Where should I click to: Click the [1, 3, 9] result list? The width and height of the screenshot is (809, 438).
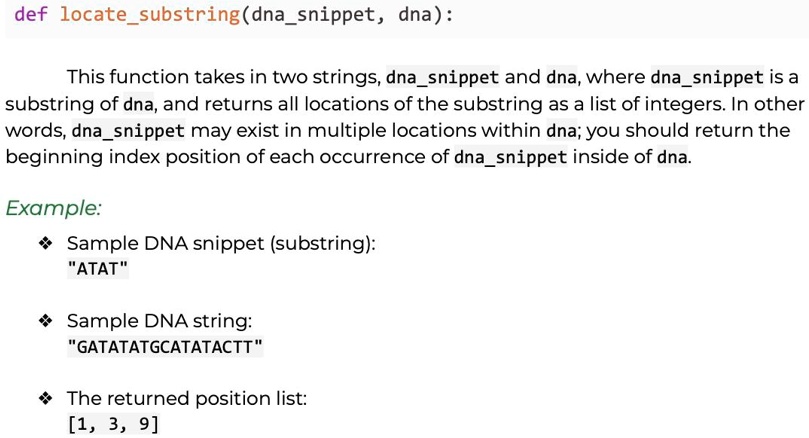pyautogui.click(x=113, y=424)
